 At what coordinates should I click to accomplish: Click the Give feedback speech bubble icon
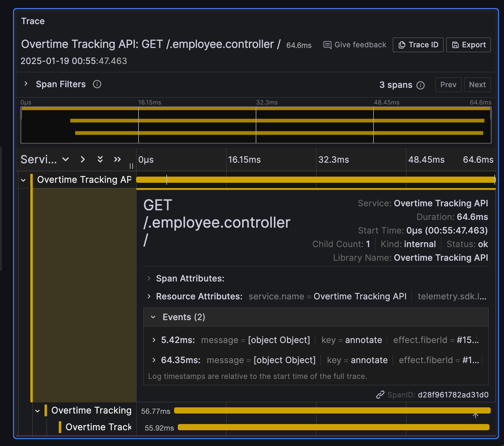click(x=327, y=45)
